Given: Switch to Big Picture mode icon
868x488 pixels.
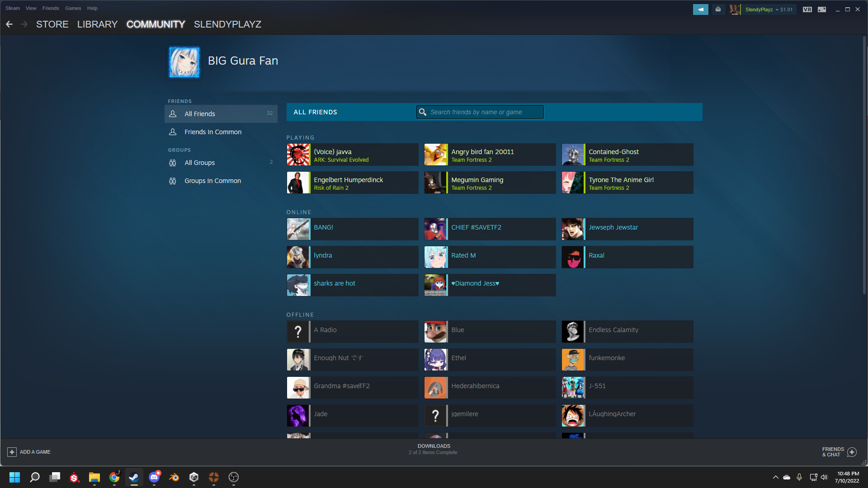Looking at the screenshot, I should pyautogui.click(x=822, y=9).
